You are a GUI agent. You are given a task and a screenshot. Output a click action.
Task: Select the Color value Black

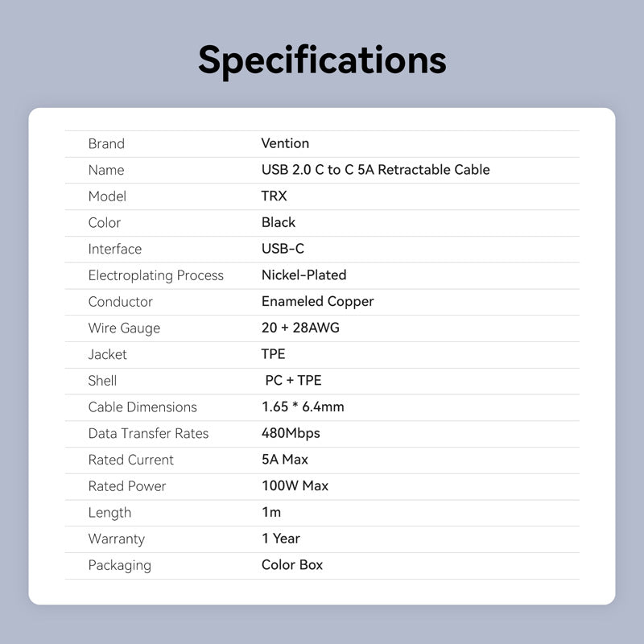[x=279, y=222]
